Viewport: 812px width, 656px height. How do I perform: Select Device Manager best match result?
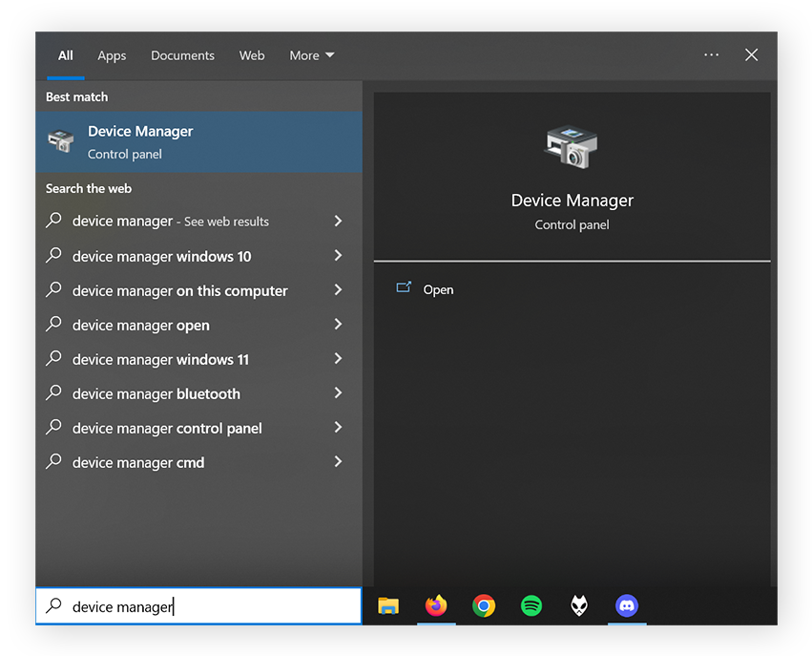[198, 141]
